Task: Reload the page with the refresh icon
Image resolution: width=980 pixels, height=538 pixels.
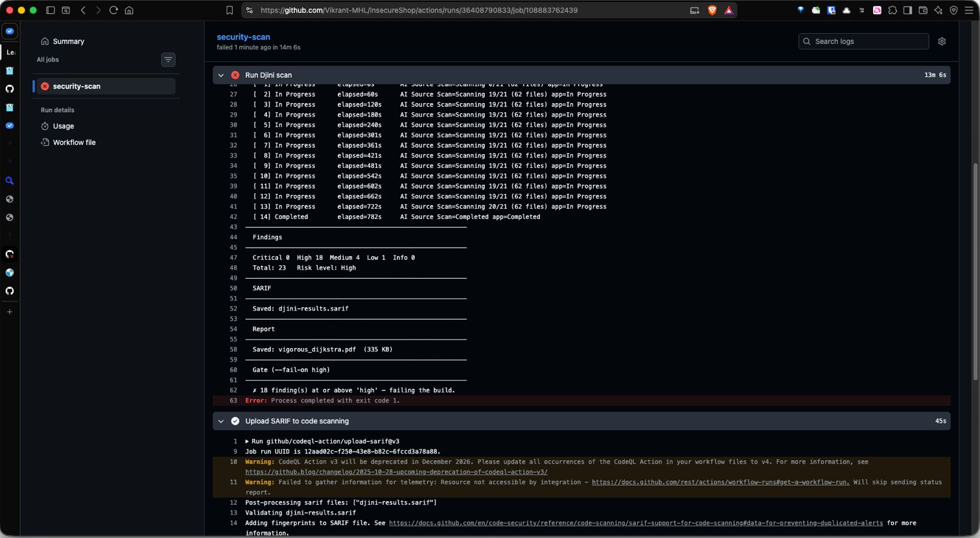Action: 113,10
